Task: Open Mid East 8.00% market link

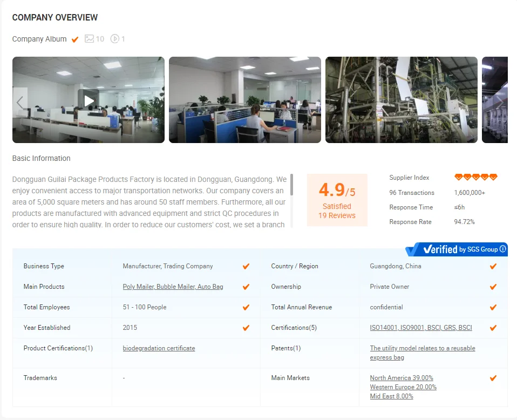Action: 391,396
